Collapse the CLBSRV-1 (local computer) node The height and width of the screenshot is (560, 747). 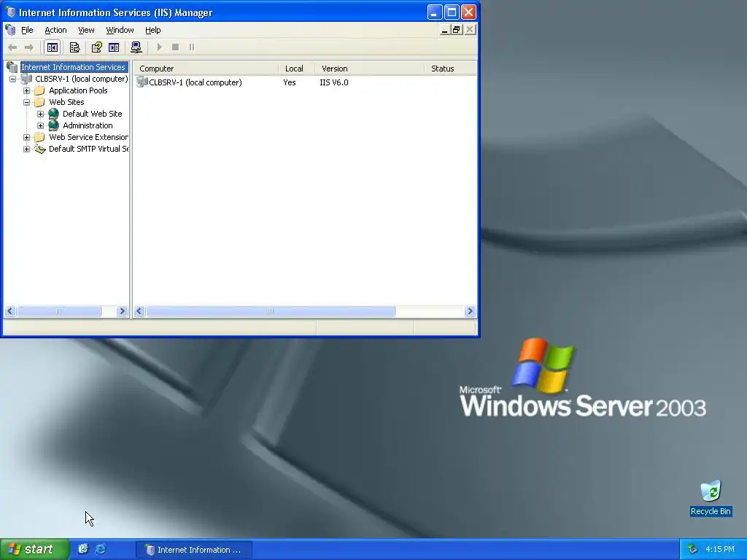point(13,79)
